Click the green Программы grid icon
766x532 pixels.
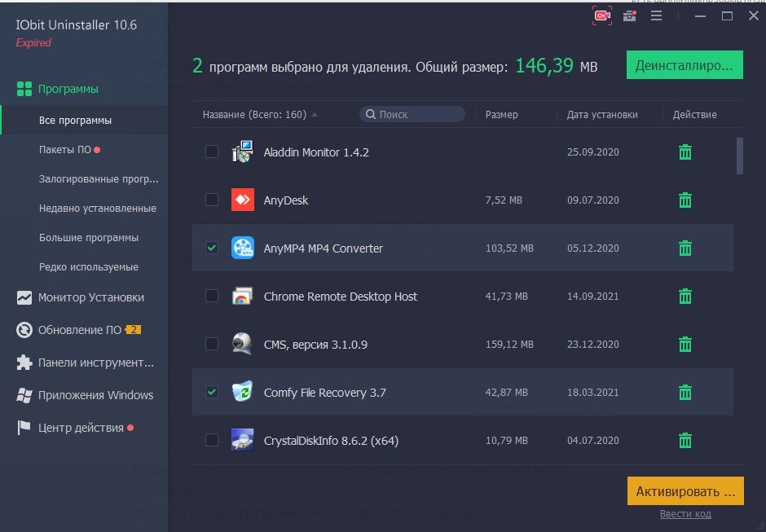pyautogui.click(x=24, y=89)
